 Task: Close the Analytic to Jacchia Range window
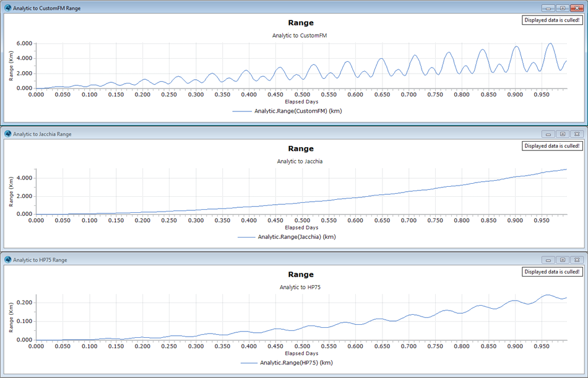tap(577, 134)
